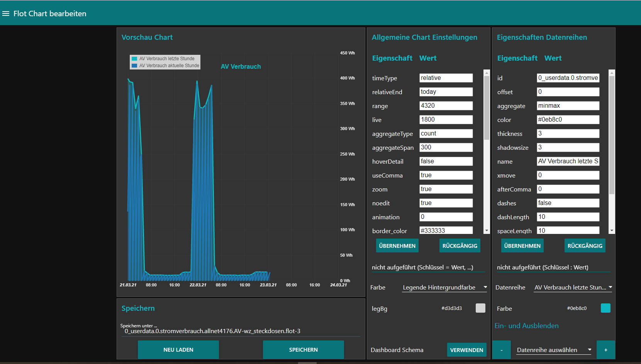Screen dimensions: 641x364
Task: Edit the useComma value field
Action: (x=446, y=175)
